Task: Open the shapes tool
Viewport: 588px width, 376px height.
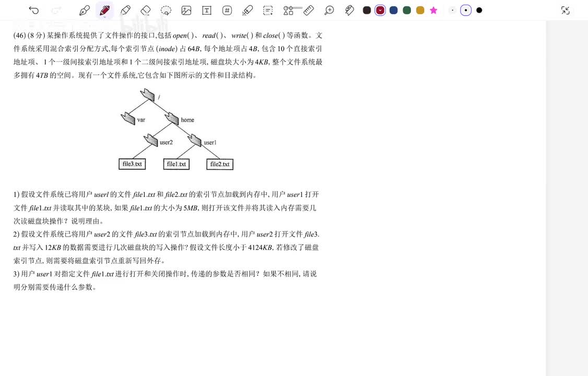Action: (x=288, y=10)
